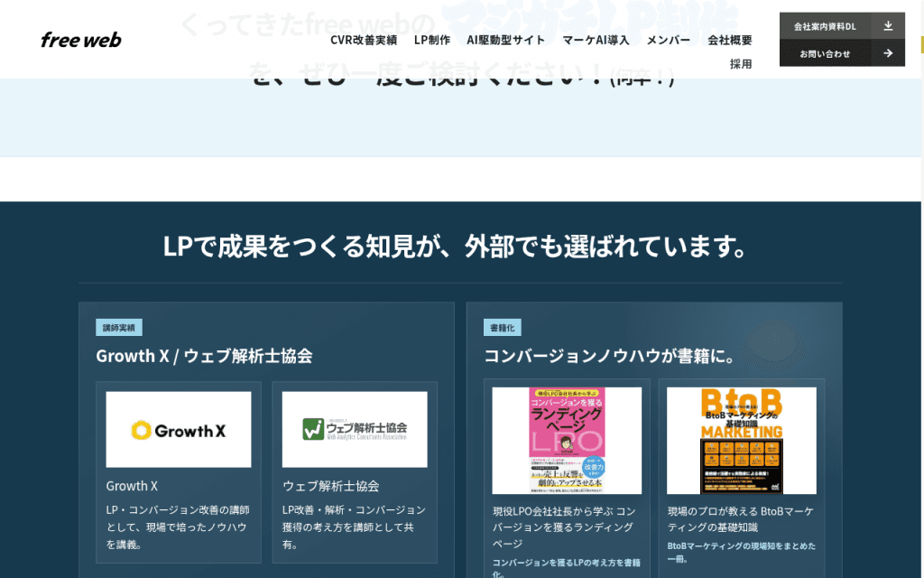Image resolution: width=924 pixels, height=578 pixels.
Task: Click the Growth X / ウェブ解析士協会 heading
Action: 204,356
